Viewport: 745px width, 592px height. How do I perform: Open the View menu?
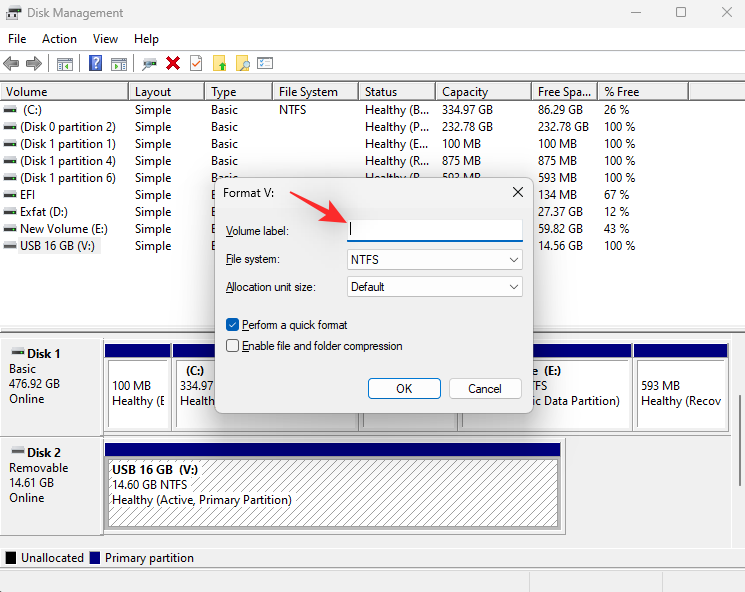[x=105, y=39]
